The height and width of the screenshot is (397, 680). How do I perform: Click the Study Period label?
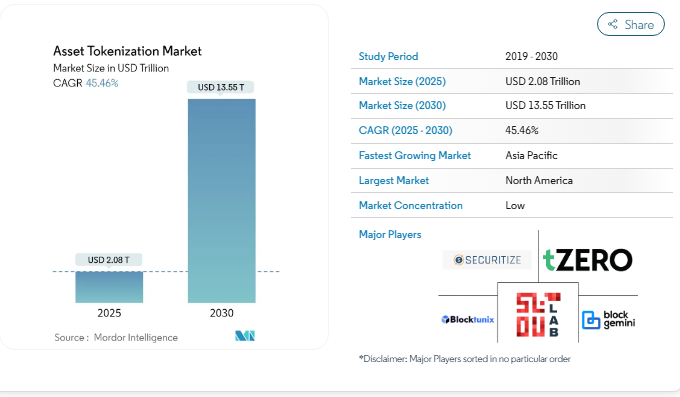(x=389, y=56)
